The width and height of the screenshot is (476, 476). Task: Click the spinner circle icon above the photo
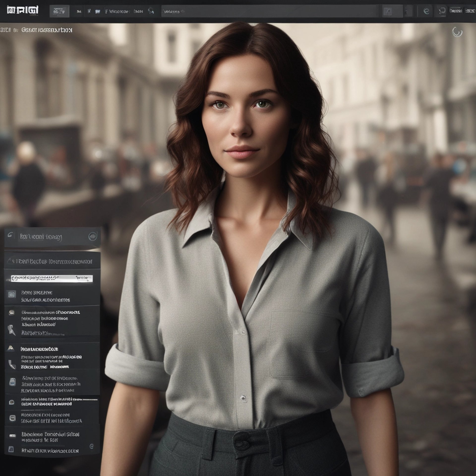tap(457, 32)
